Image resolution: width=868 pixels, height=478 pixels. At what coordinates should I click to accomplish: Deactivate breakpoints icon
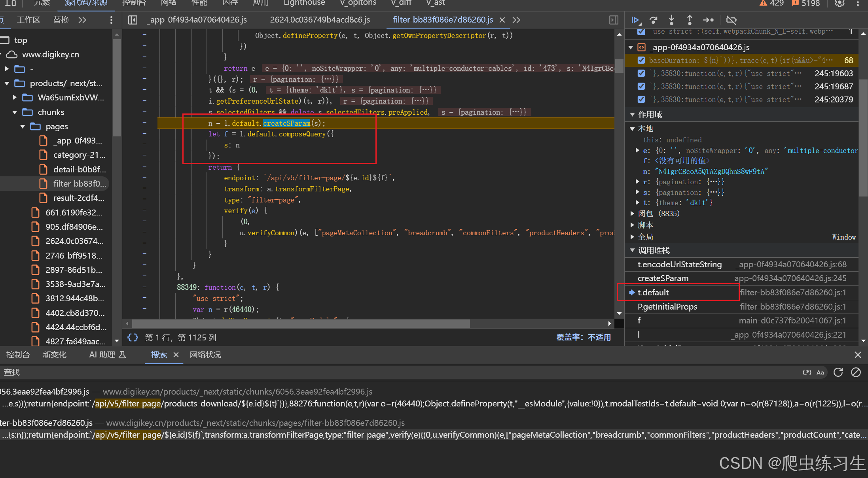pos(732,20)
